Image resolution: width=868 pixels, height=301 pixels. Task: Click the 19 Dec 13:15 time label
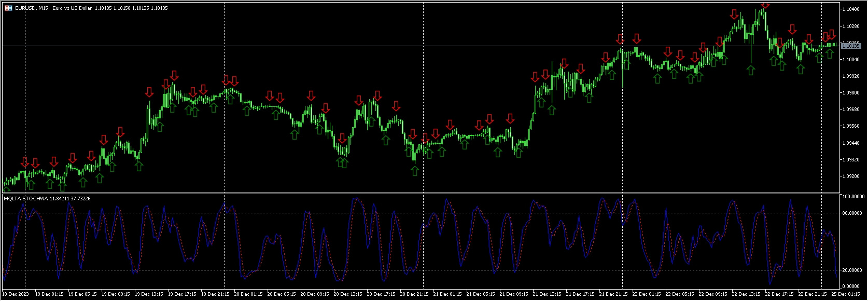149,294
